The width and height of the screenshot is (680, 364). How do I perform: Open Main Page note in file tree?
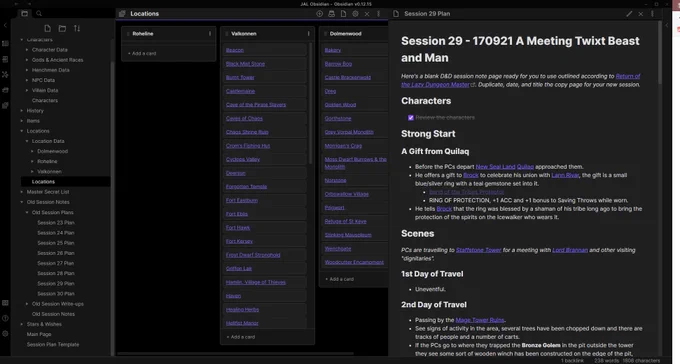point(39,334)
